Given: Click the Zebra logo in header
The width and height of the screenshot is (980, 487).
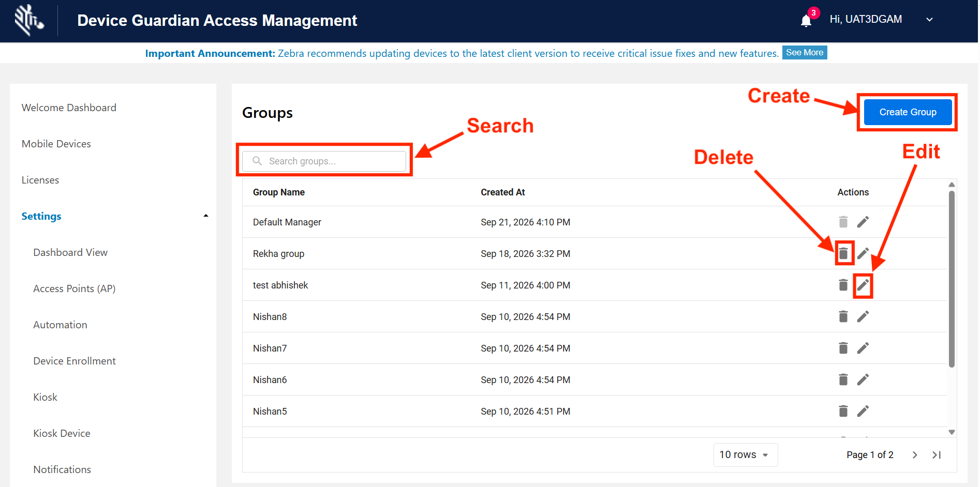Looking at the screenshot, I should point(29,20).
